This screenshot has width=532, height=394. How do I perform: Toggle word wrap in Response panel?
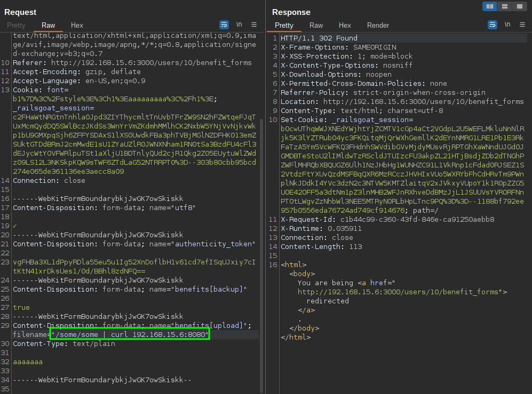[492, 25]
